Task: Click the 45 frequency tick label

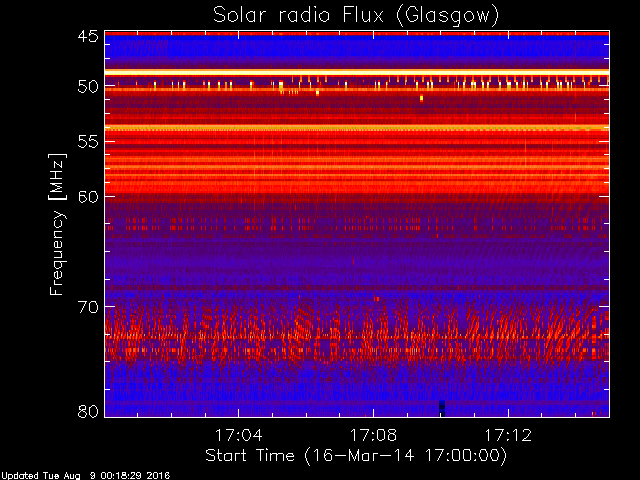Action: pyautogui.click(x=88, y=36)
